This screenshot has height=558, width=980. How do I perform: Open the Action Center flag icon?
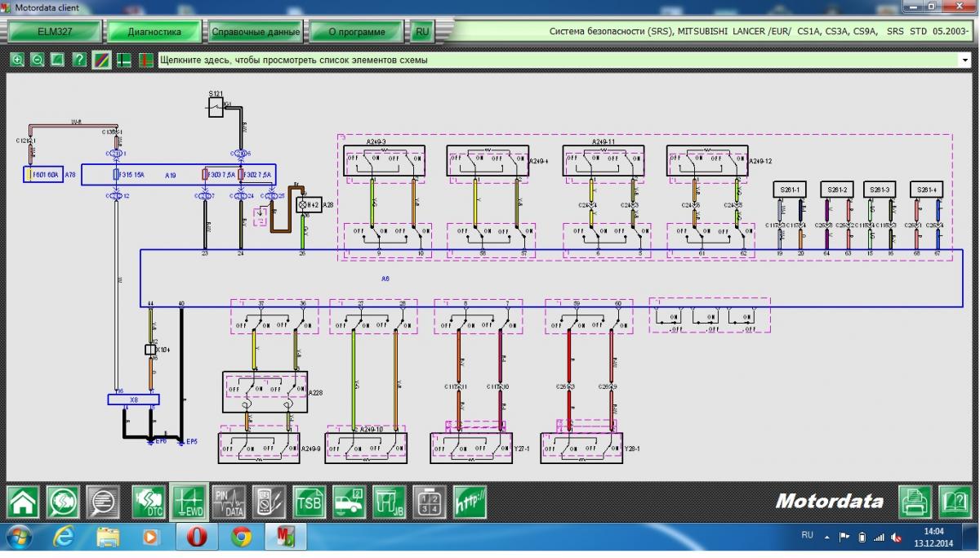click(x=845, y=537)
